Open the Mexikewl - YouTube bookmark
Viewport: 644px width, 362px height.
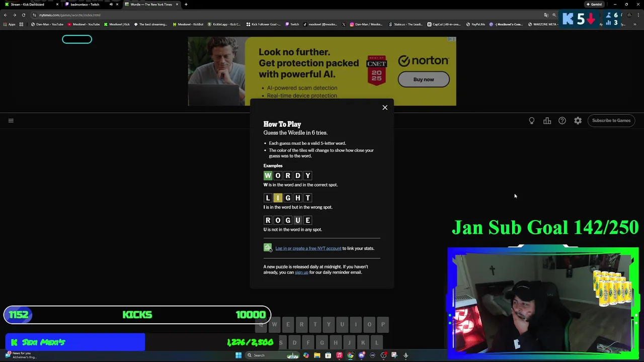tap(84, 24)
